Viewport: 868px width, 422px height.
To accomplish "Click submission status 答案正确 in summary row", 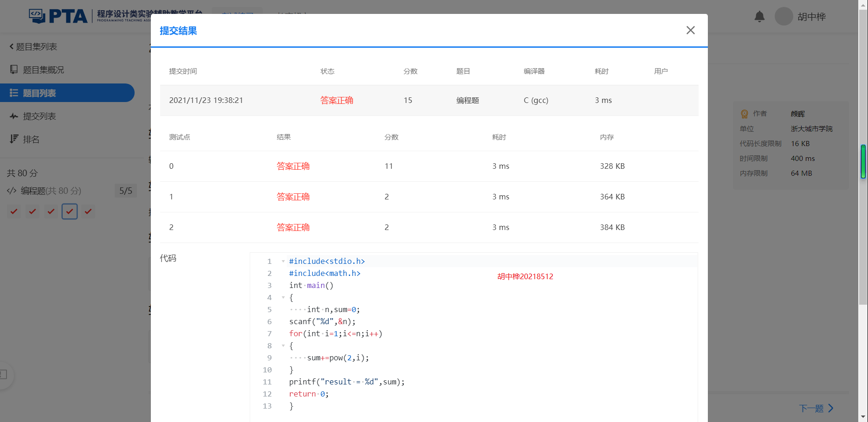I will 337,100.
